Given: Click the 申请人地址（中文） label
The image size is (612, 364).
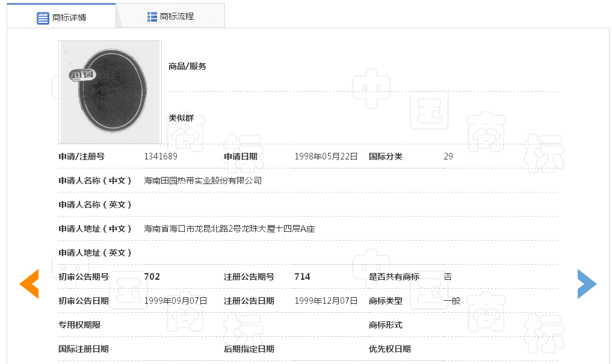Looking at the screenshot, I should (x=95, y=229).
